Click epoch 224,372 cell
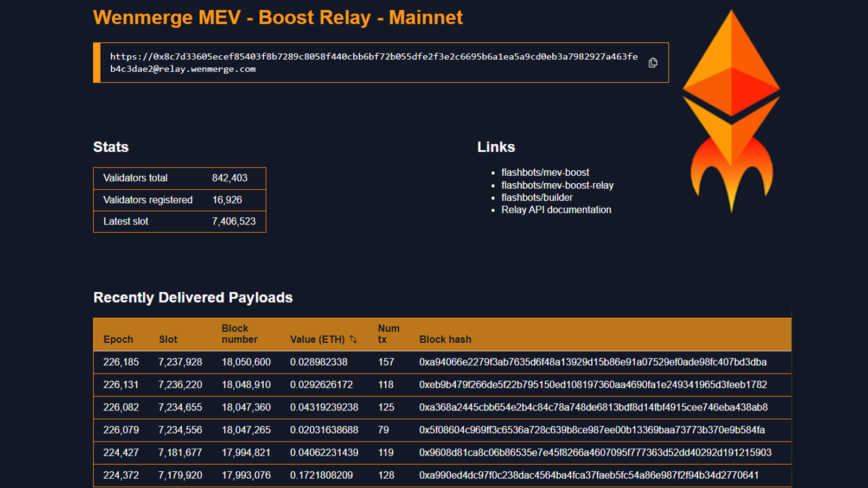 (x=121, y=476)
